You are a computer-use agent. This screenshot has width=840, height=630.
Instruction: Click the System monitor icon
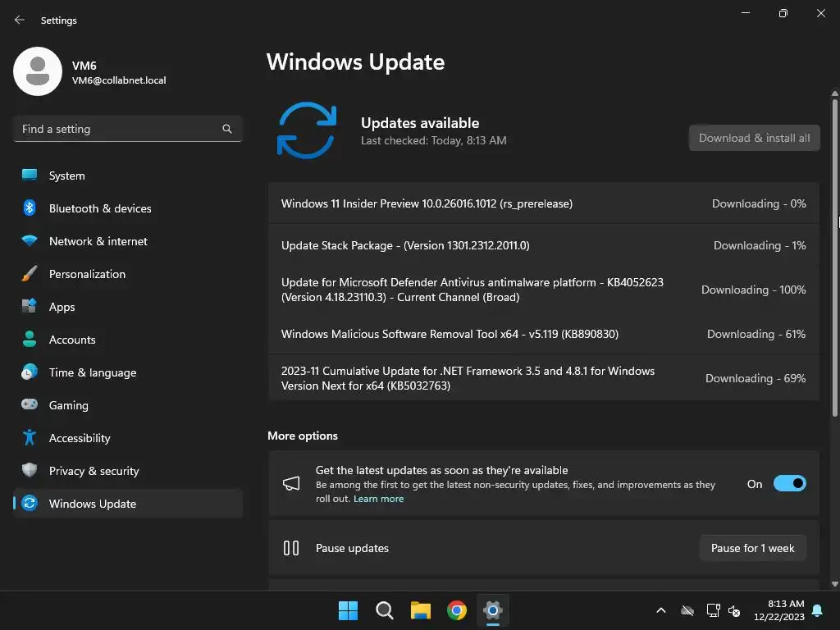(30, 176)
